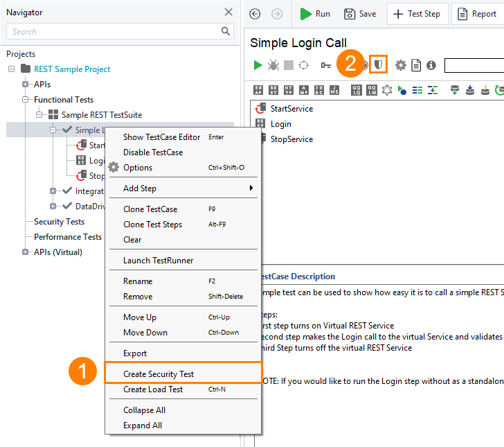504x447 pixels.
Task: Choose Clear in context menu
Action: (x=183, y=239)
